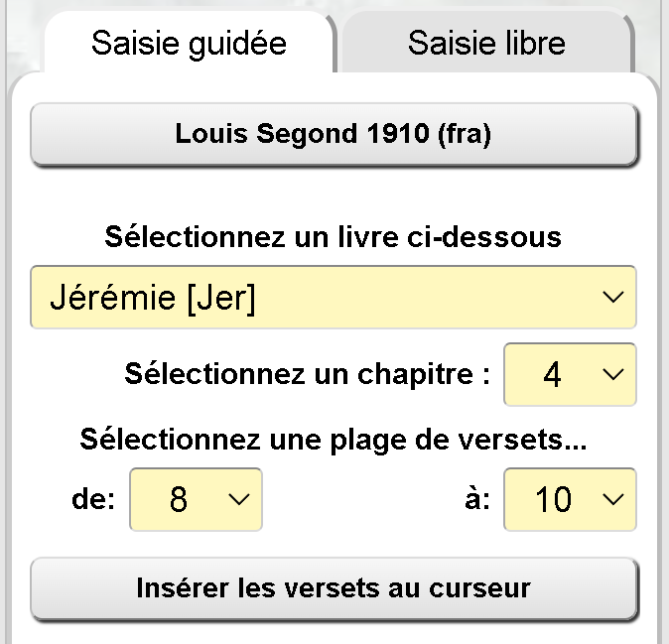Open the starting verse dropdown showing 8

click(196, 499)
